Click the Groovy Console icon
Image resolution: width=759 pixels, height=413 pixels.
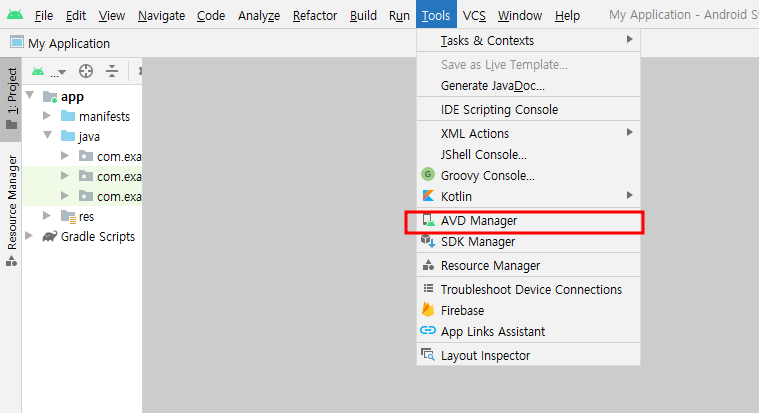428,174
